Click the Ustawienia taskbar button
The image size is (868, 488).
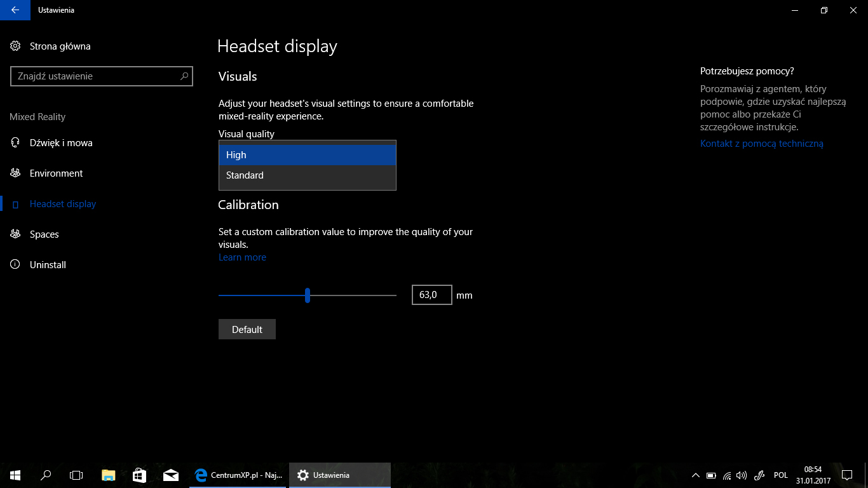tap(340, 475)
